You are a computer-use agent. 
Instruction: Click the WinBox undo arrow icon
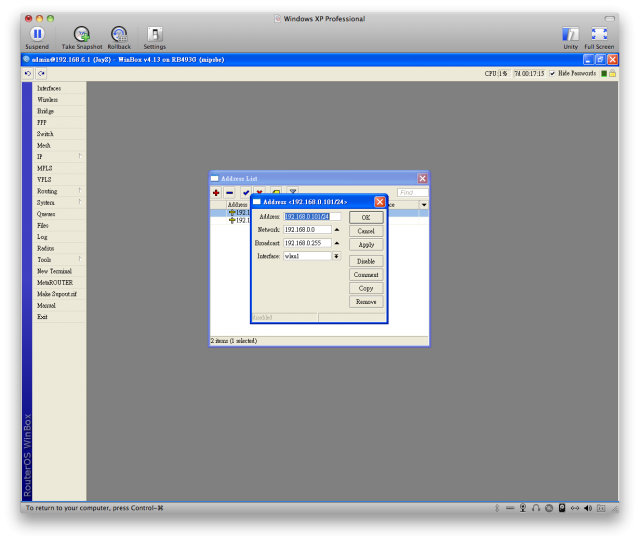click(28, 73)
